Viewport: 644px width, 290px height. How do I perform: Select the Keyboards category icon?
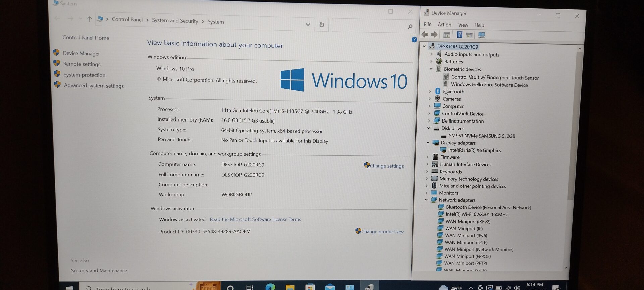pyautogui.click(x=435, y=171)
